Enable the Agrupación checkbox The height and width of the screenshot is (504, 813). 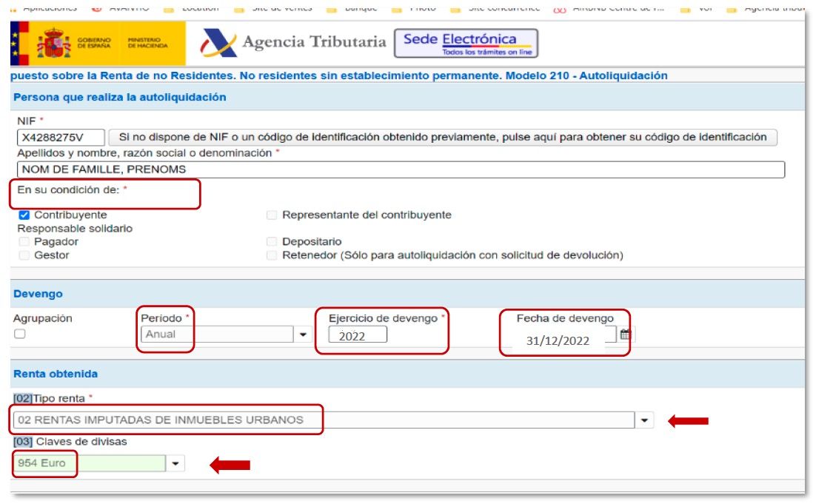[20, 334]
